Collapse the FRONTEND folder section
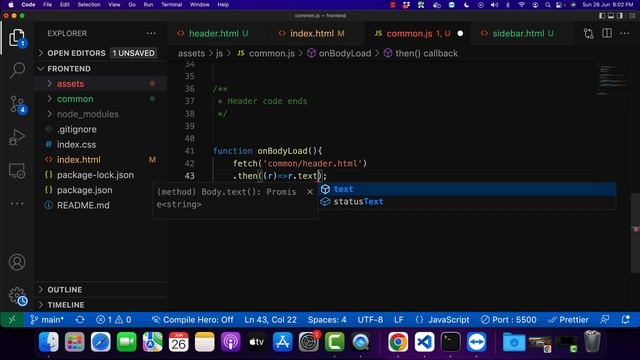The height and width of the screenshot is (360, 640). tap(102, 69)
